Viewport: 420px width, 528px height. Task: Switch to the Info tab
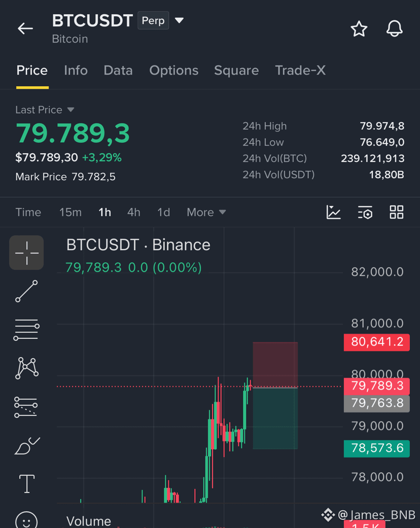tap(76, 71)
